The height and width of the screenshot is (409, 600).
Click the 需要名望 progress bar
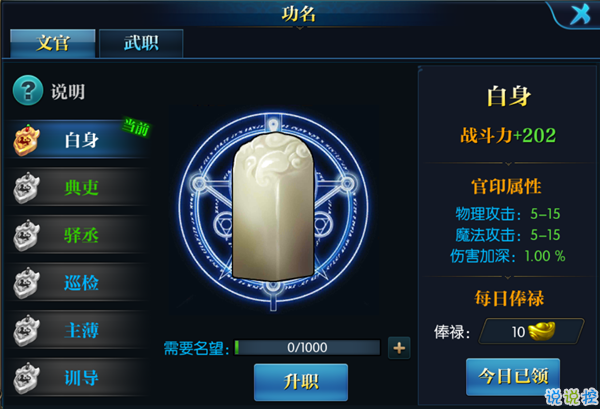[307, 347]
